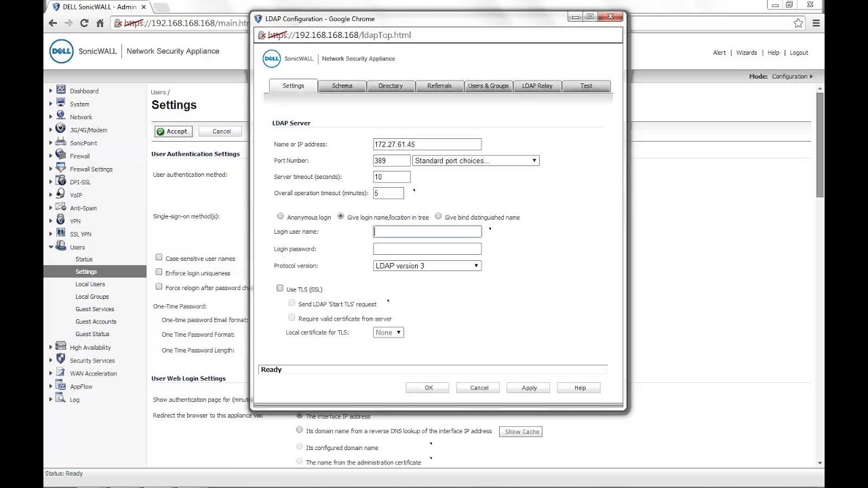Collapse the Users tree node arrow
The width and height of the screenshot is (868, 488).
coord(51,247)
